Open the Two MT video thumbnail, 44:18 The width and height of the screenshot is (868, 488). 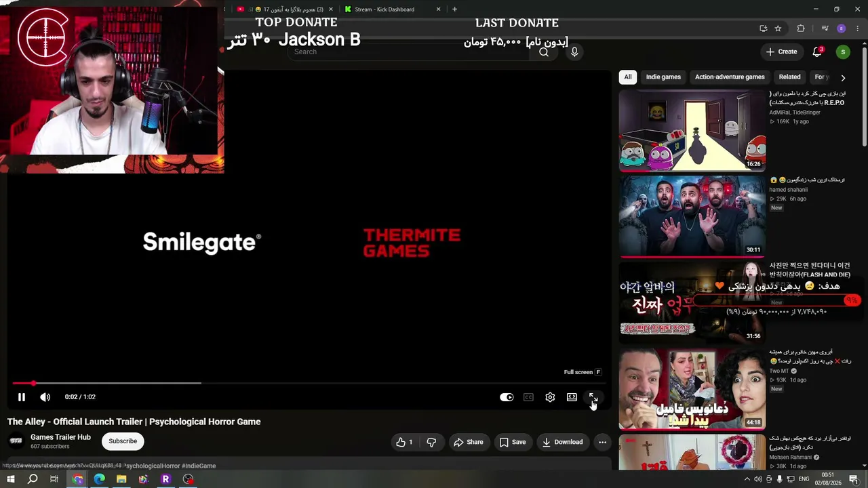tap(692, 389)
